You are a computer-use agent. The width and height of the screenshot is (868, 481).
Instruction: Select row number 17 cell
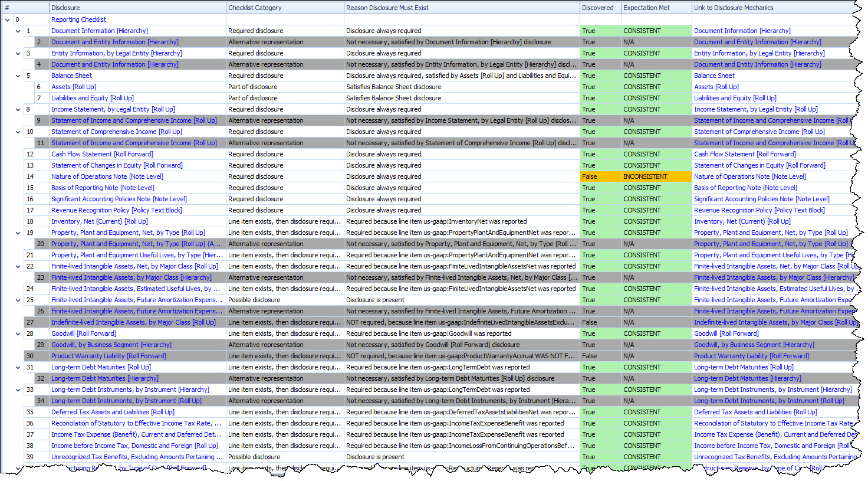click(37, 210)
